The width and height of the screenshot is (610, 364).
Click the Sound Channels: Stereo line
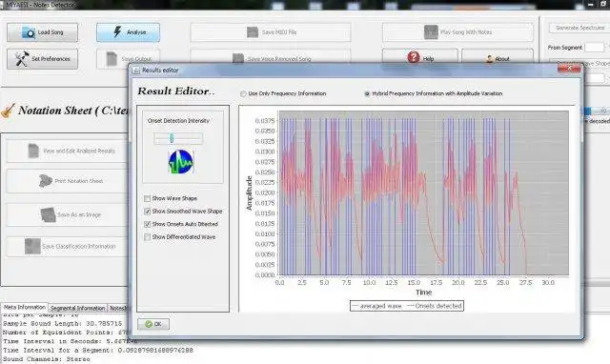pos(47,359)
